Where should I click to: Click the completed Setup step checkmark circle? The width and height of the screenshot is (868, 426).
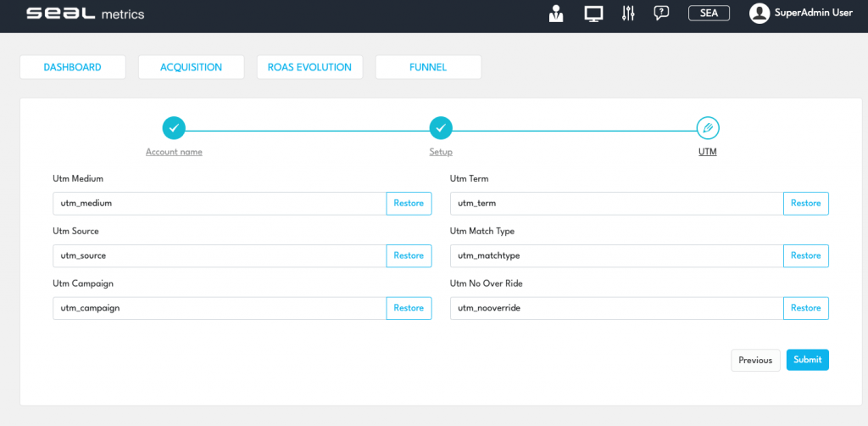(441, 128)
